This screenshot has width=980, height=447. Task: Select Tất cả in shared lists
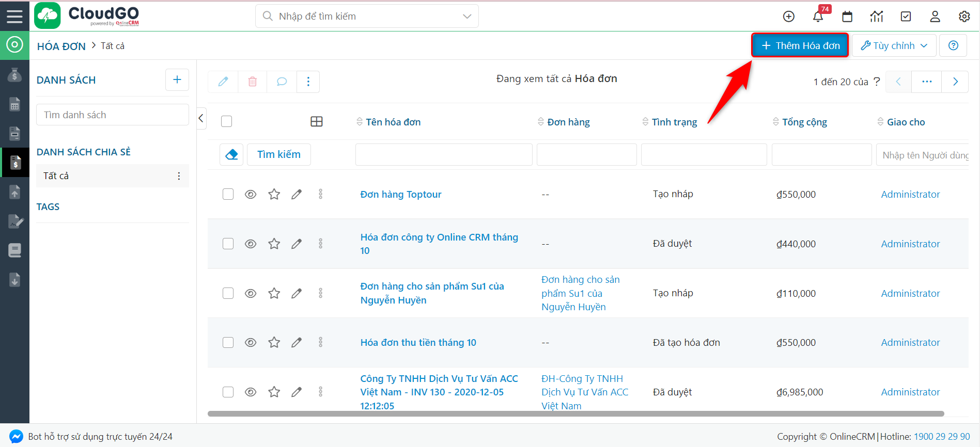point(56,175)
